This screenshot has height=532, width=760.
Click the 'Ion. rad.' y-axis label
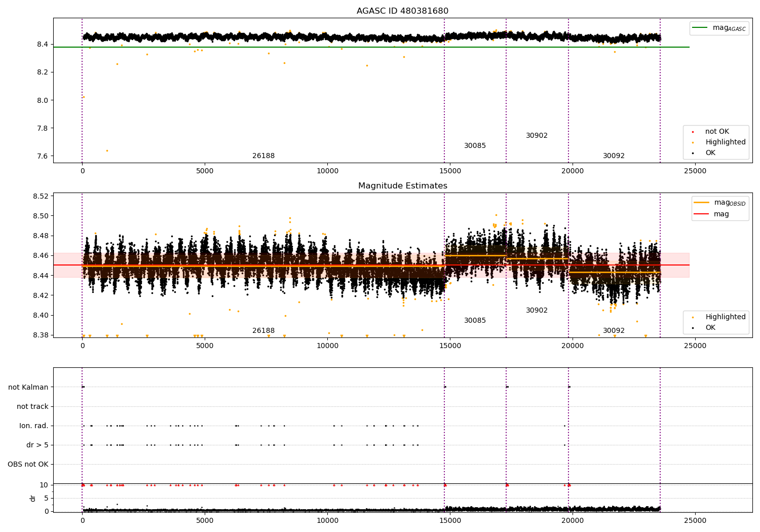click(34, 426)
